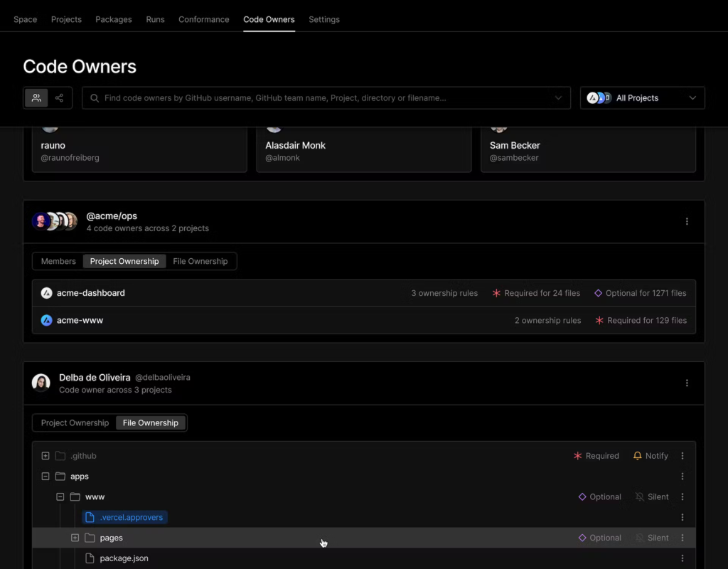Collapse the apps folder
Viewport: 728px width, 569px height.
click(x=45, y=477)
